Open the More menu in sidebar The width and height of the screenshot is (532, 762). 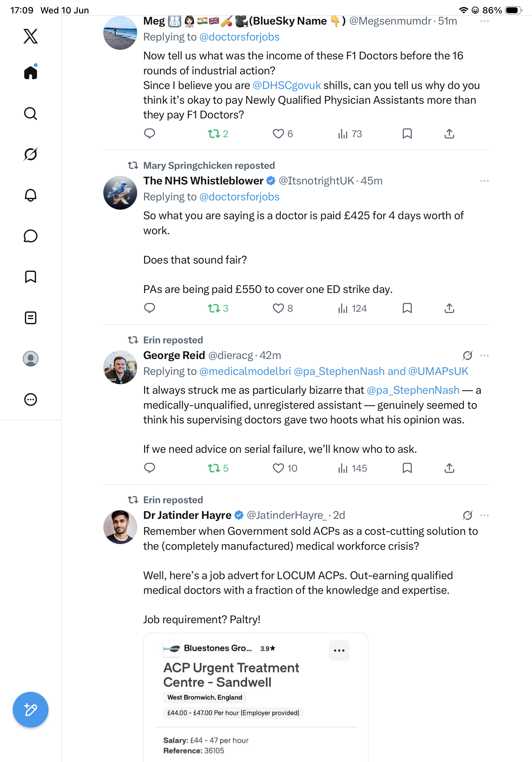31,399
